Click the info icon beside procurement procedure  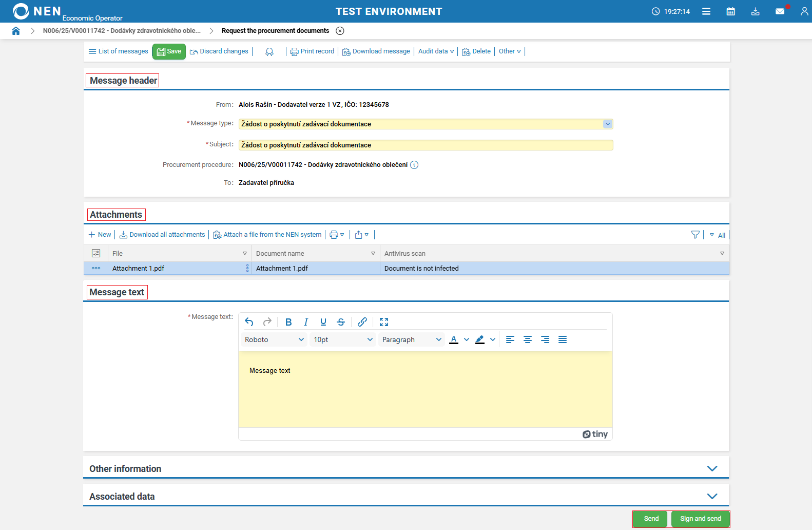(414, 165)
